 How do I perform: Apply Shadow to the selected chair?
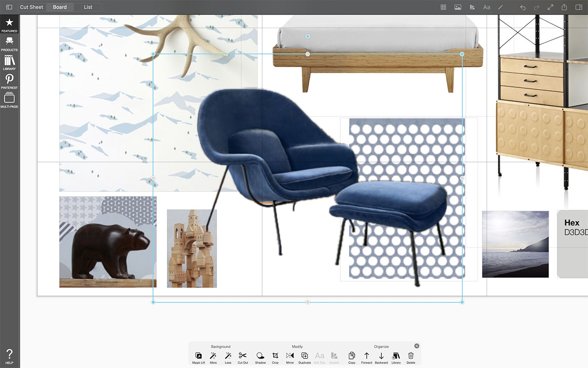pyautogui.click(x=260, y=357)
